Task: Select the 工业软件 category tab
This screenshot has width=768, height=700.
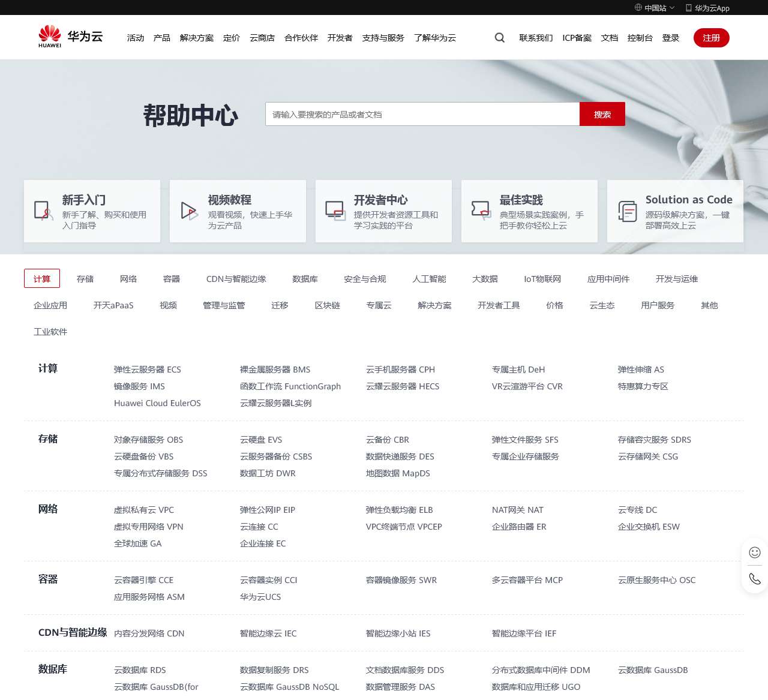Action: coord(50,332)
